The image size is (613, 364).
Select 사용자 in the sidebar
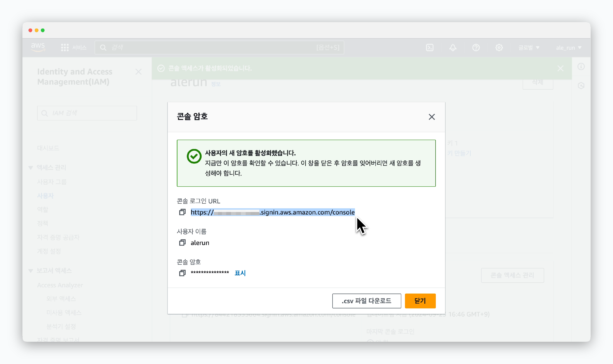click(45, 196)
